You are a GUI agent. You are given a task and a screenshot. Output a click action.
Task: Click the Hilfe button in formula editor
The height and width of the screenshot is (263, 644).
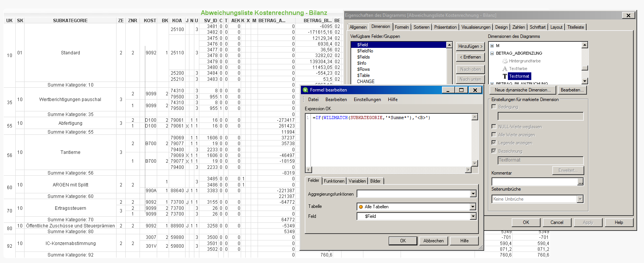(464, 241)
